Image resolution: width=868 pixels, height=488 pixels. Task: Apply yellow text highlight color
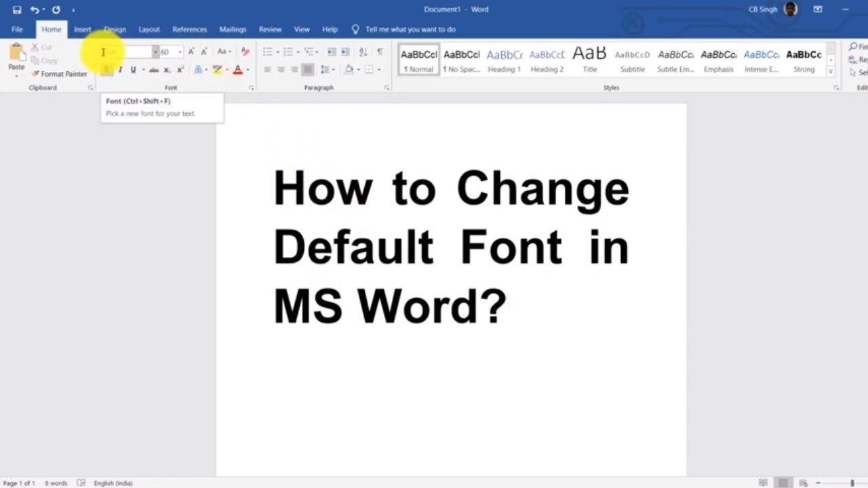pos(217,70)
